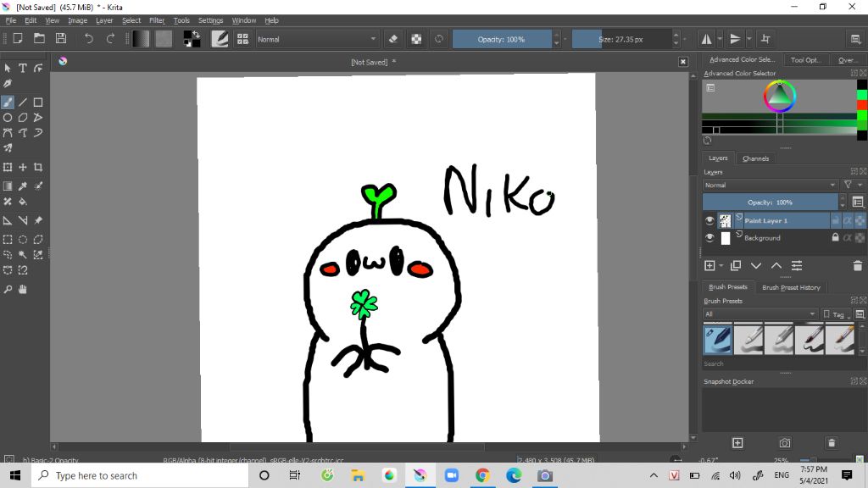Image resolution: width=868 pixels, height=488 pixels.
Task: Undo the last action
Action: (x=88, y=39)
